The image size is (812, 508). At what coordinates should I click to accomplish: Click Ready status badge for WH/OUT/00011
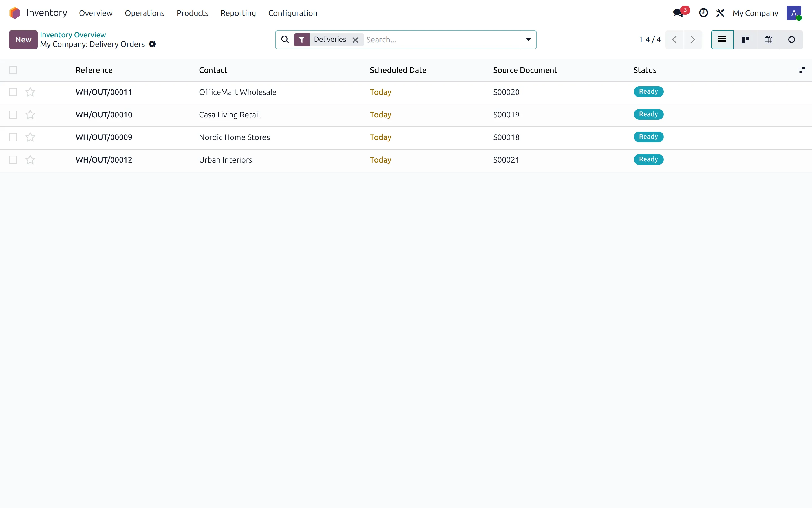(x=648, y=92)
